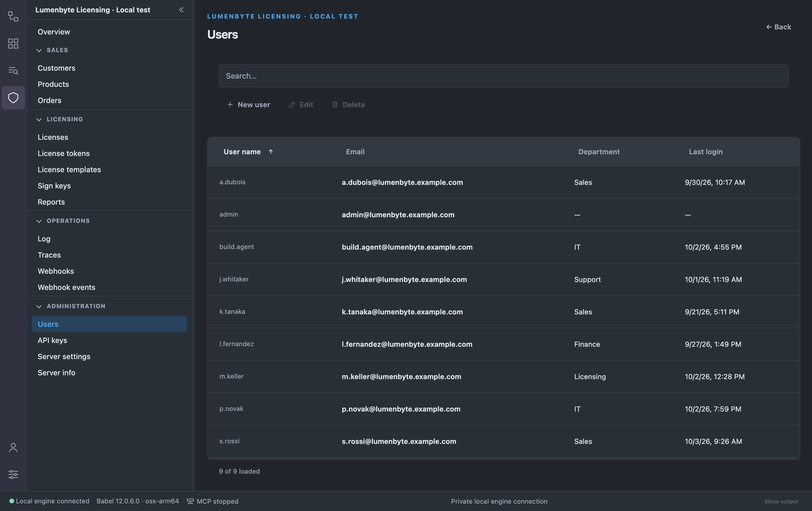Open Webhook events page
812x511 pixels.
pos(66,287)
